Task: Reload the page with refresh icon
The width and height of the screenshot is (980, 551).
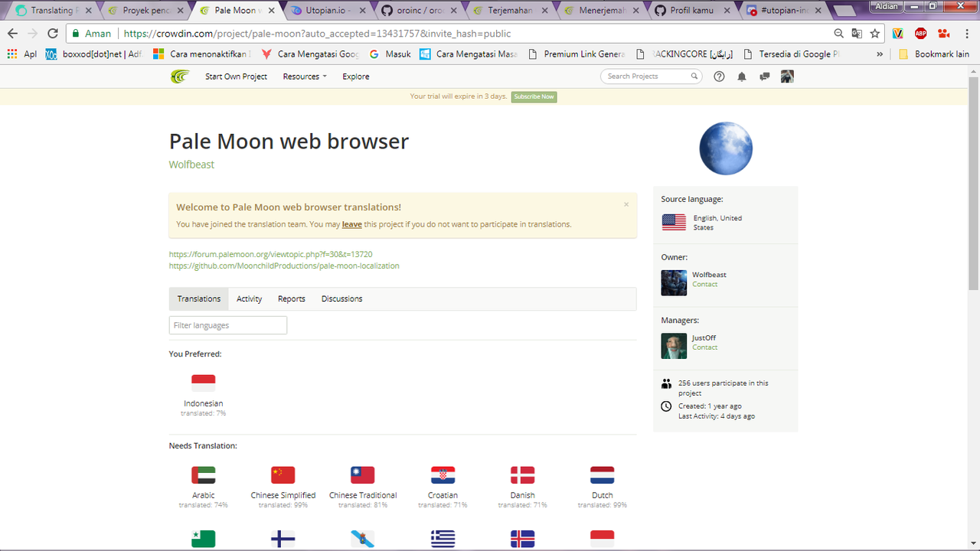Action: (x=53, y=34)
